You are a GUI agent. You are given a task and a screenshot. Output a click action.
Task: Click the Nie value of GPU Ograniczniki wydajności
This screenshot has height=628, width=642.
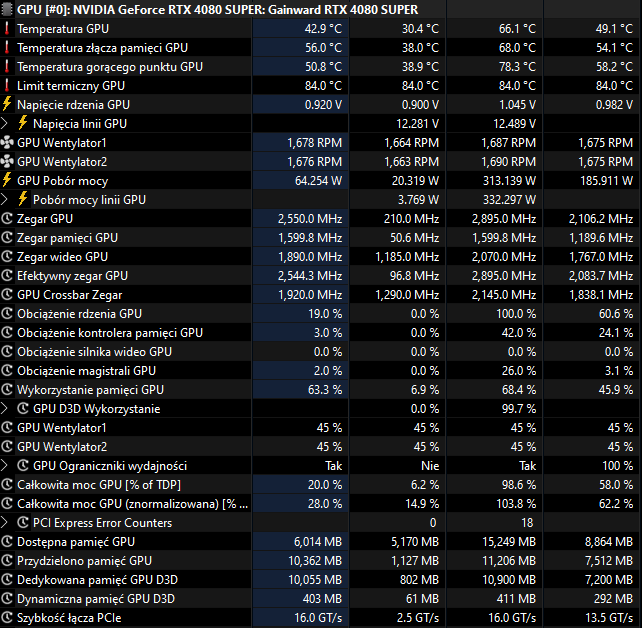pos(430,465)
